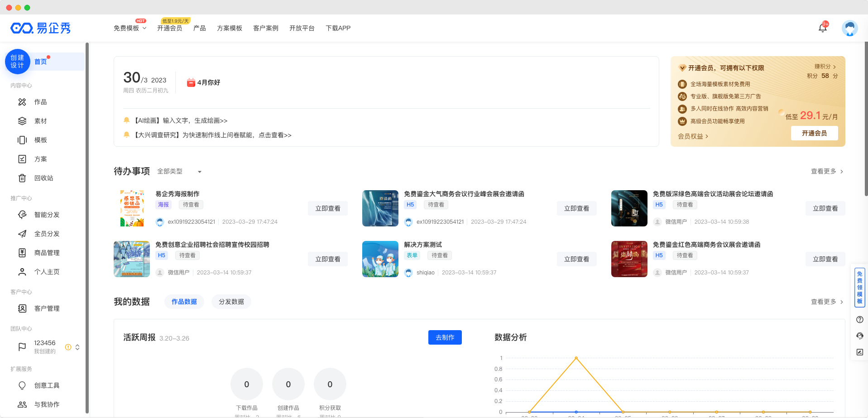Click the customer service headset icon
868x418 pixels.
(x=860, y=336)
